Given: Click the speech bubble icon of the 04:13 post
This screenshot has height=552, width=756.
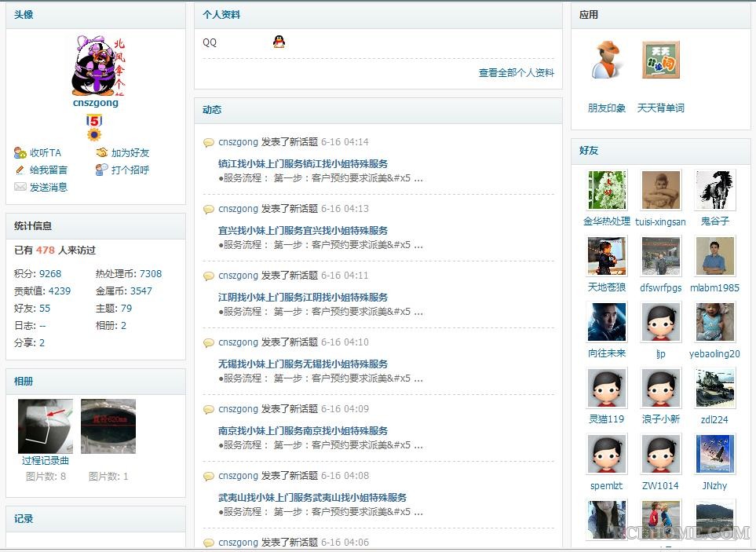Looking at the screenshot, I should 209,209.
